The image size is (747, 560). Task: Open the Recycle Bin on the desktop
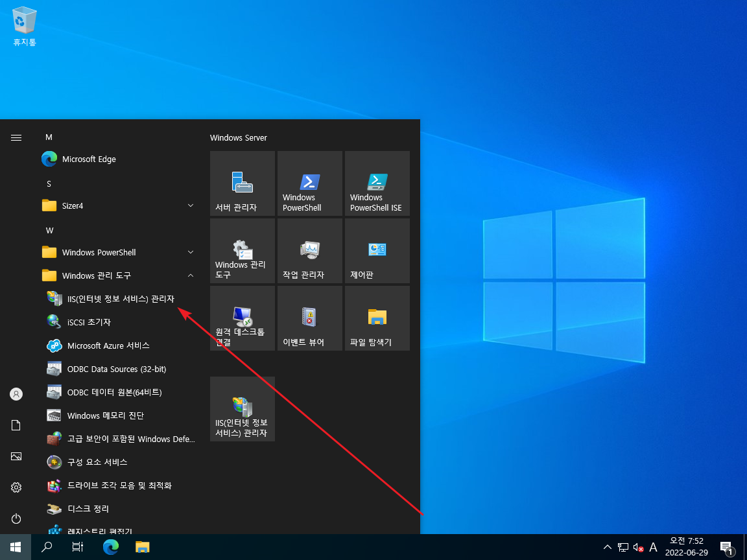coord(24,27)
